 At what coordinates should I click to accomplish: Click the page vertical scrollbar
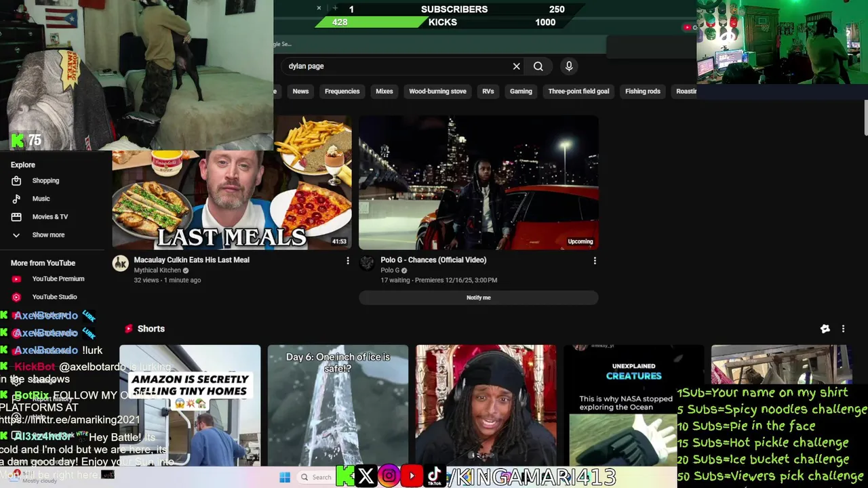pyautogui.click(x=865, y=119)
